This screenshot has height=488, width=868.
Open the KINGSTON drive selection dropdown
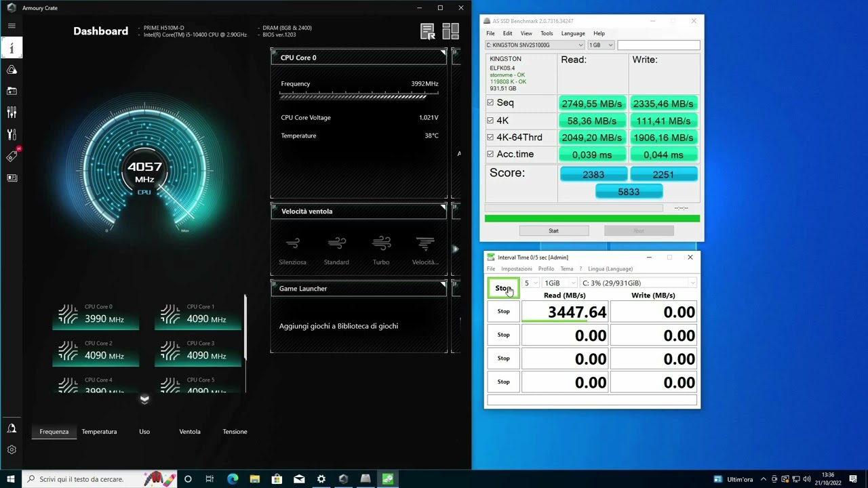[534, 45]
